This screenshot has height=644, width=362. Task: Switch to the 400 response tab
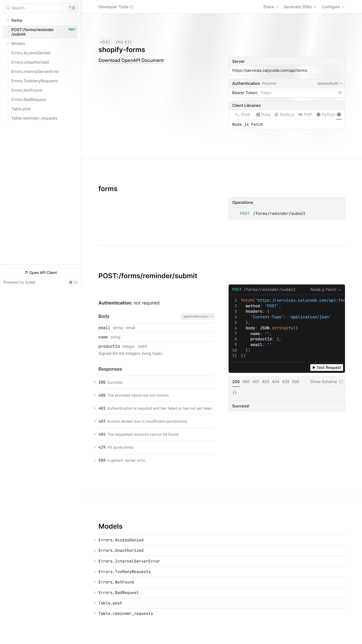[x=246, y=382]
